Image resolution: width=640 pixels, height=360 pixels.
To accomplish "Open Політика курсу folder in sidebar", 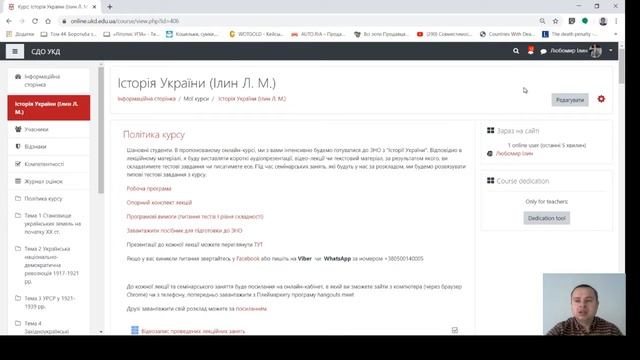I will tap(49, 199).
